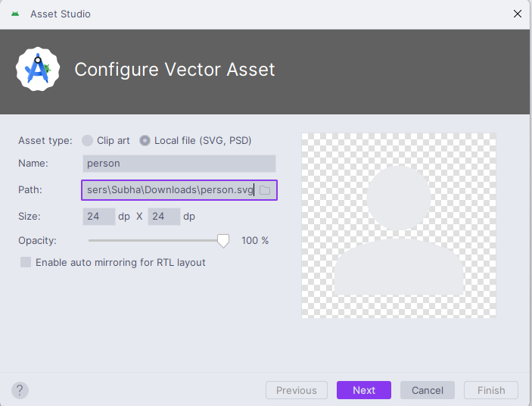Click the Configure Vector Asset heading
532x406 pixels.
(175, 70)
